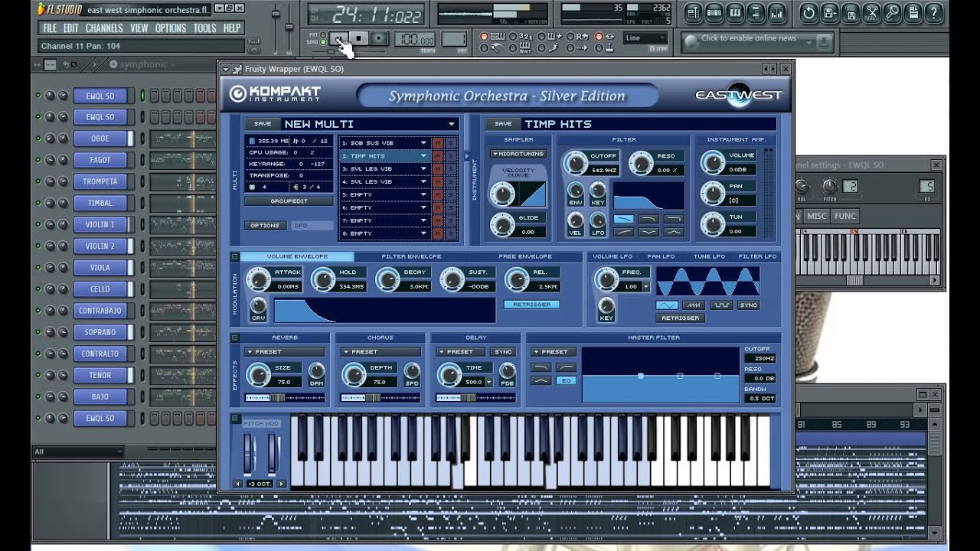Screen dimensions: 980x551
Task: Toggle the envelope RETRIGGER button
Action: (x=531, y=305)
